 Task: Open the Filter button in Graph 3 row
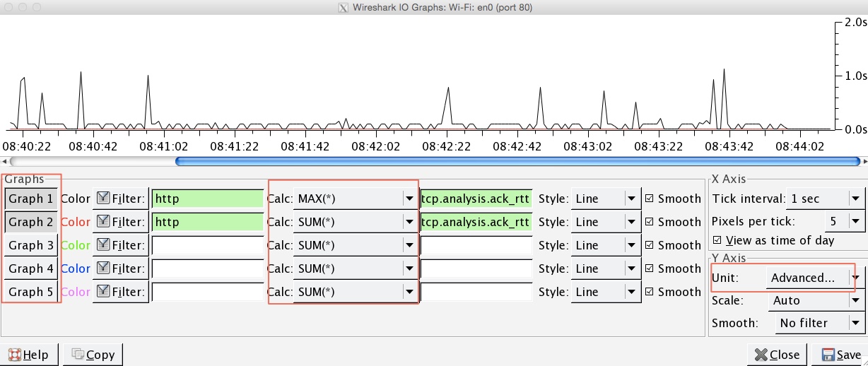coord(121,246)
